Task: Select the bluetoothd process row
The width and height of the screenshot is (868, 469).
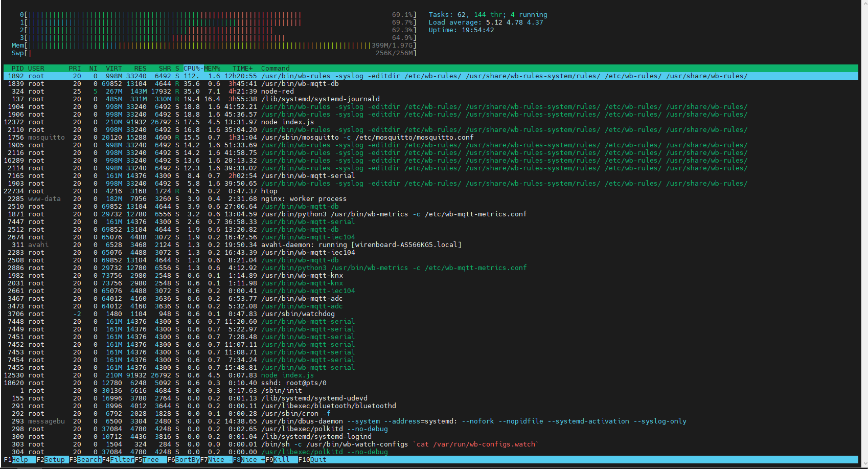Action: 431,406
